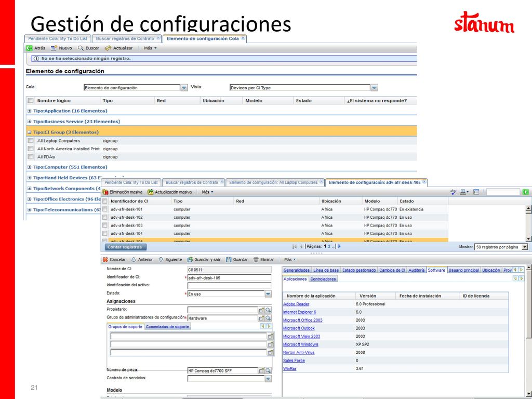Click the Atrás back arrow icon
The height and width of the screenshot is (399, 532).
30,48
